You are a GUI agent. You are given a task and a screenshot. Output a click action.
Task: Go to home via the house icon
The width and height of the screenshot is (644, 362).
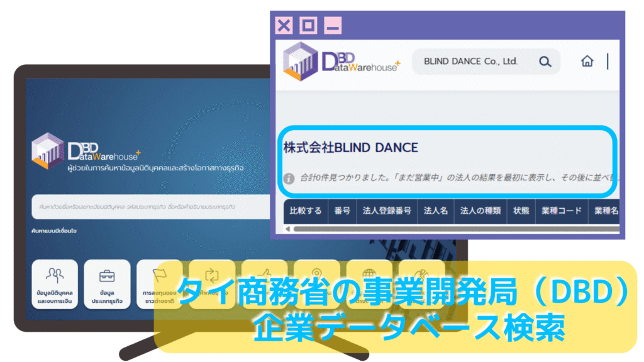[x=587, y=61]
